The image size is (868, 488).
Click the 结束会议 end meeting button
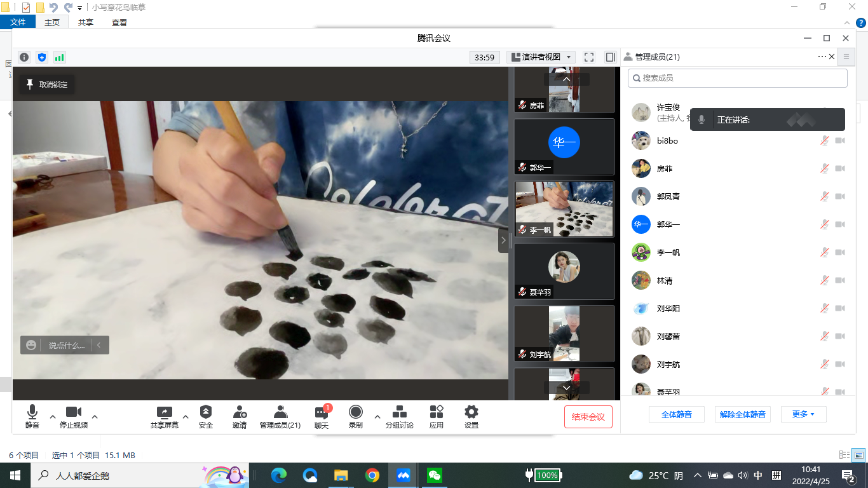click(588, 417)
